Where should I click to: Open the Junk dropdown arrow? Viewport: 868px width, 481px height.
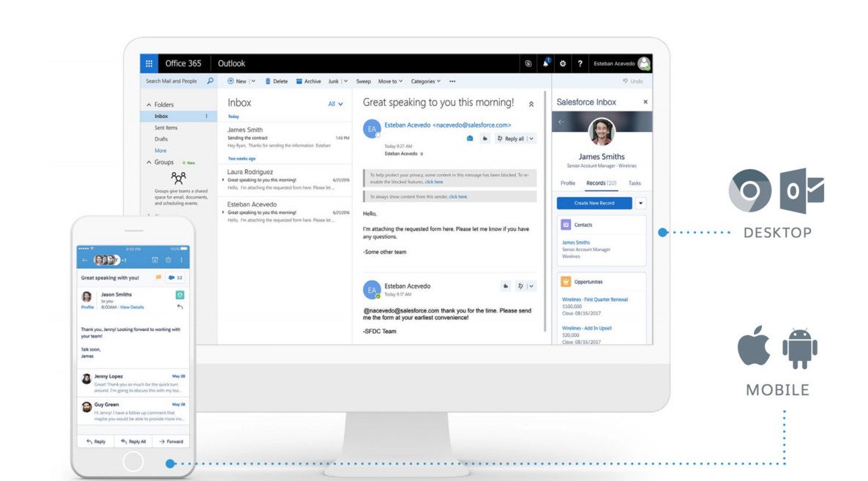pos(345,81)
